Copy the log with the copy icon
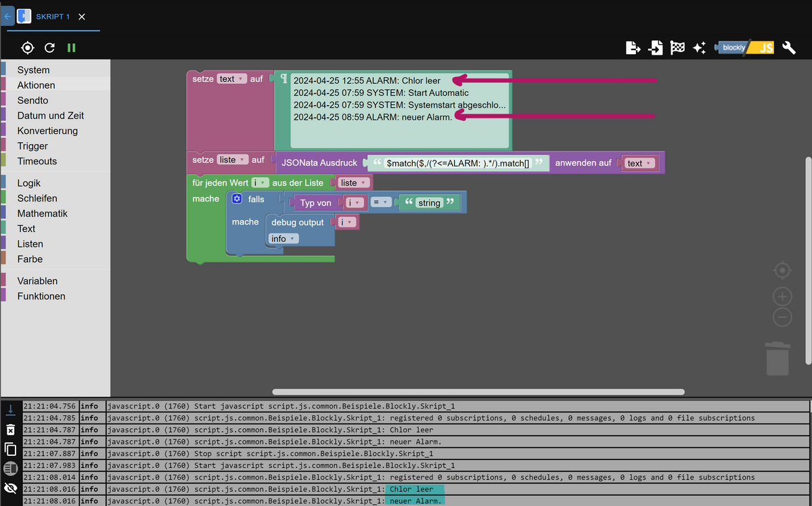Image resolution: width=812 pixels, height=506 pixels. [x=10, y=448]
